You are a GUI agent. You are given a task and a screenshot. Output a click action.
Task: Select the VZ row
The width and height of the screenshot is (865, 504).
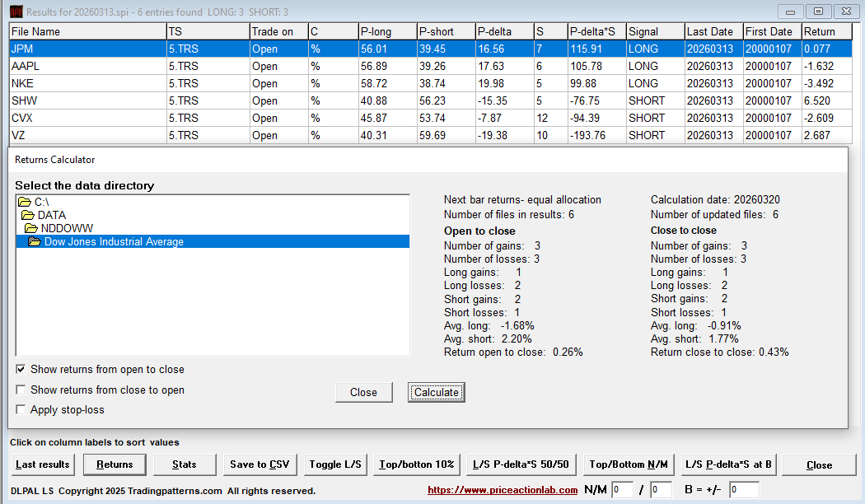click(431, 135)
